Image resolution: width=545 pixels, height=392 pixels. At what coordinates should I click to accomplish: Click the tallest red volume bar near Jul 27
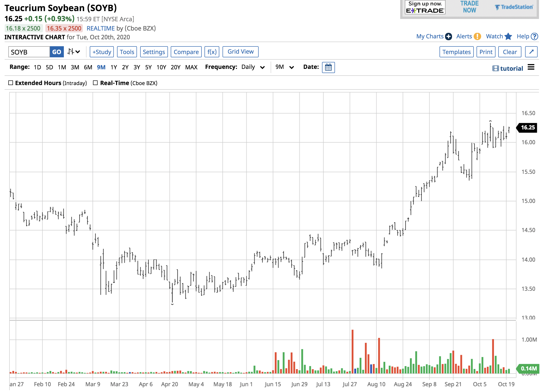tap(353, 351)
